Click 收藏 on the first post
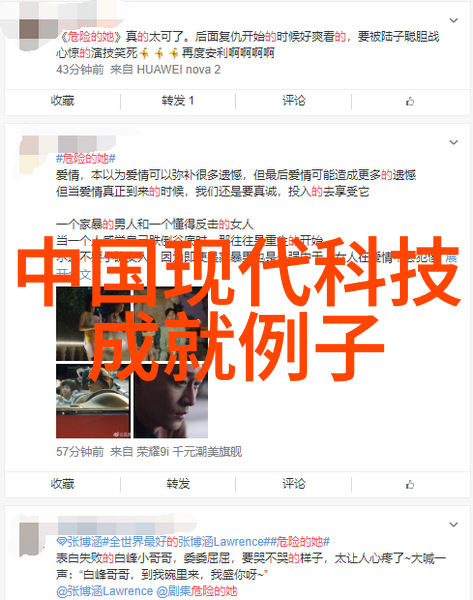The image size is (473, 600). 62,101
